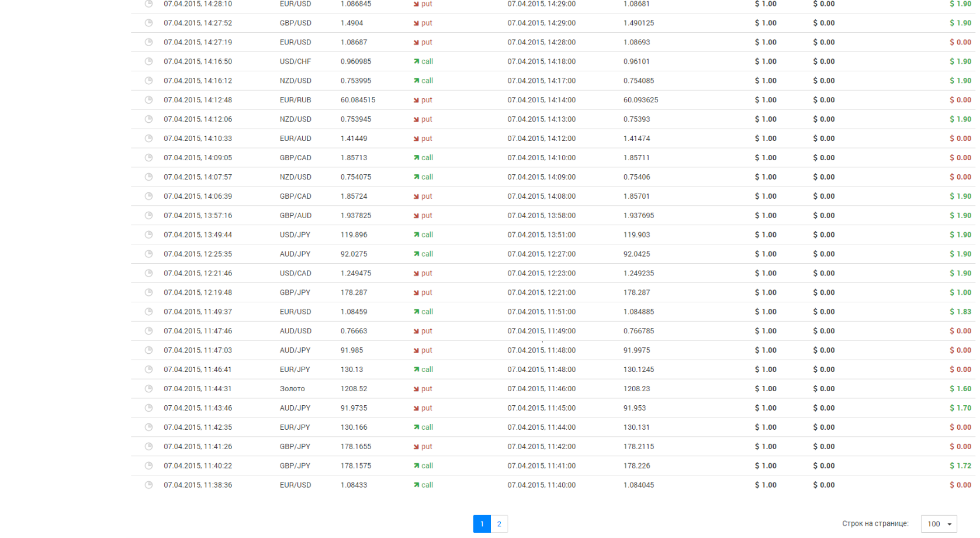Click clock icon for 14:27:52 GBP/USD trade
Screen dimensions: 980x538
click(148, 23)
